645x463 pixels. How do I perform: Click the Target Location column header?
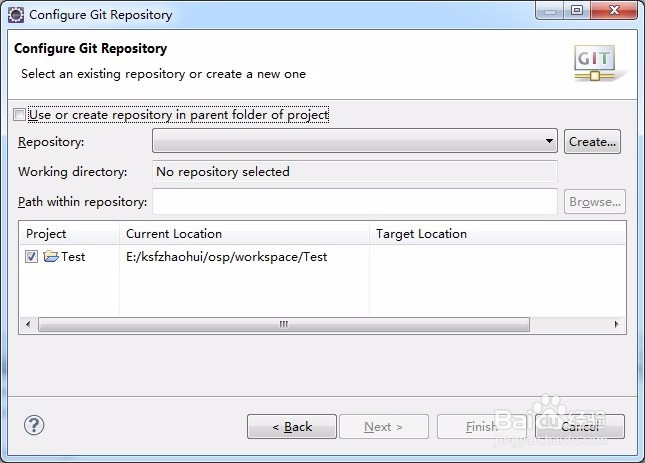(x=497, y=234)
